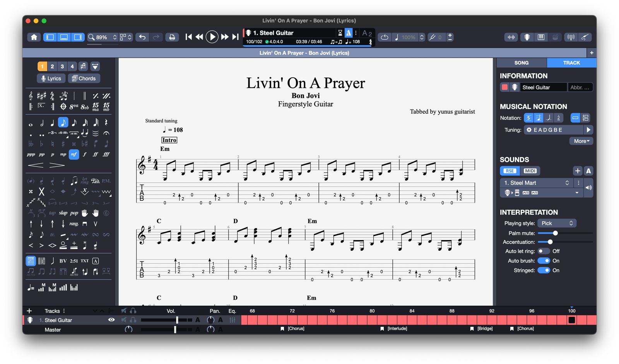Select the quarter note duration
619x364 pixels.
click(x=52, y=123)
